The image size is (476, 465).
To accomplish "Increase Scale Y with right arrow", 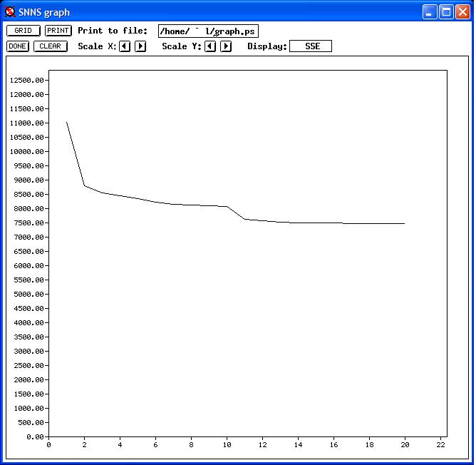I will click(x=226, y=46).
